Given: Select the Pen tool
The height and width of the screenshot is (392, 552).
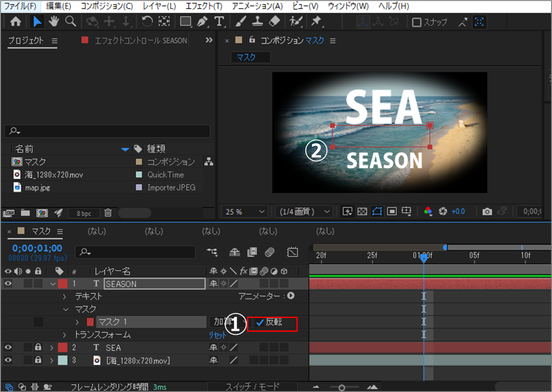Looking at the screenshot, I should point(203,22).
